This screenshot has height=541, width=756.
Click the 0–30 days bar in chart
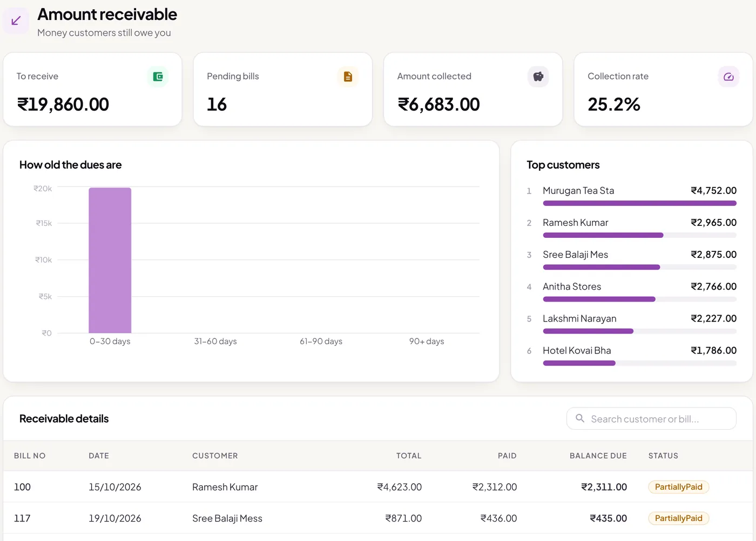tap(110, 260)
